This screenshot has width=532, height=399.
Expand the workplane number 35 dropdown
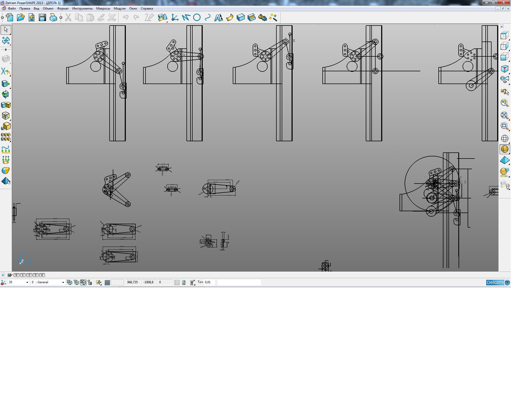click(x=27, y=282)
